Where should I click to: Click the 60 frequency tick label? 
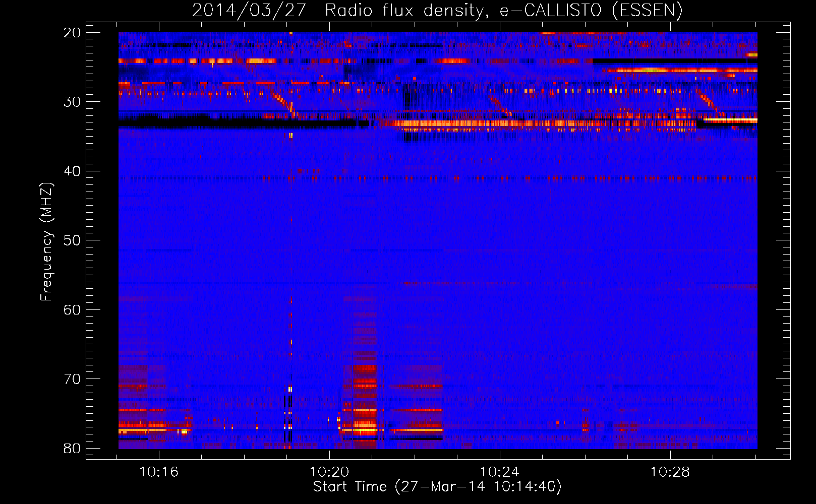pyautogui.click(x=73, y=309)
